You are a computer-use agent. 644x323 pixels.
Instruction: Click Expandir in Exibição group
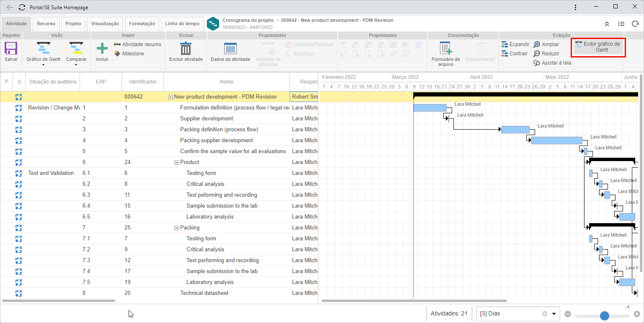515,44
